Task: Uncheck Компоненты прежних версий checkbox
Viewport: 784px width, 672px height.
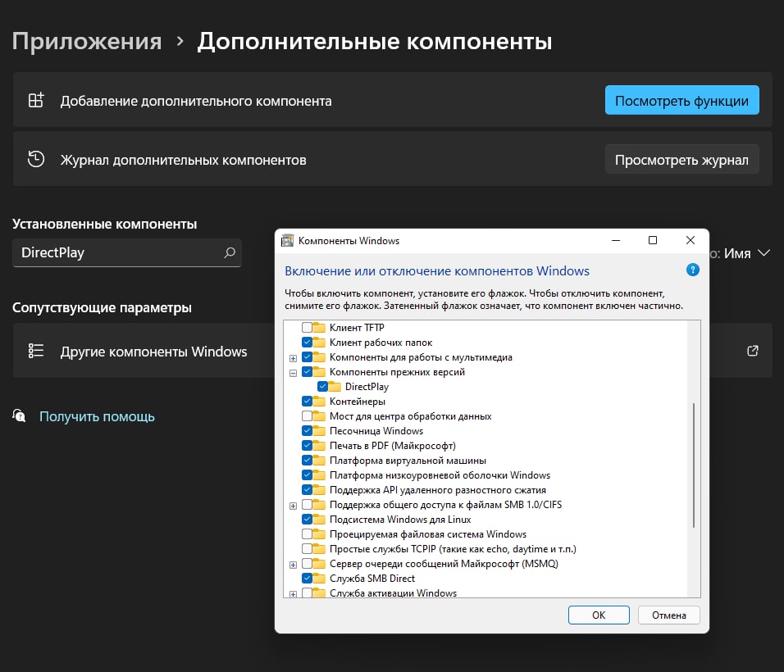Action: pyautogui.click(x=307, y=372)
